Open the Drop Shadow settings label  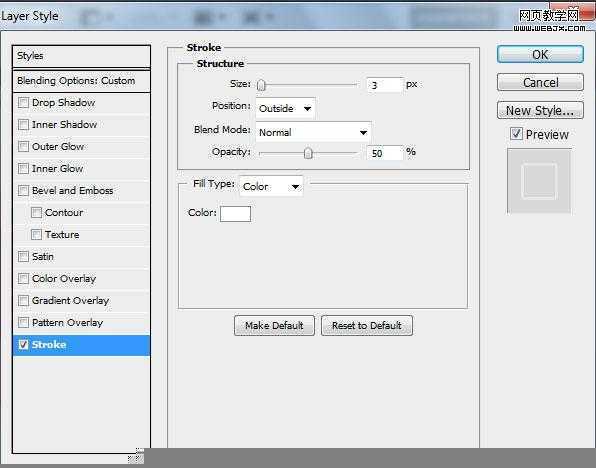tap(63, 103)
